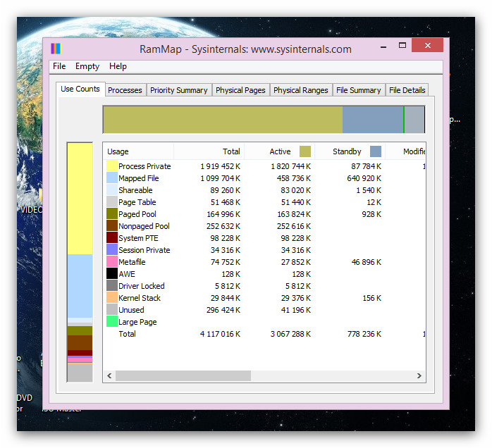Viewport: 492px width, 448px height.
Task: Click the yellow Process Private segment in vertical bar
Action: (x=80, y=199)
